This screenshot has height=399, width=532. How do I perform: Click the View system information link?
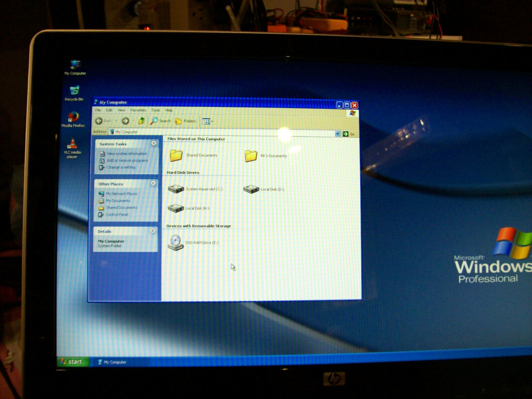(127, 154)
